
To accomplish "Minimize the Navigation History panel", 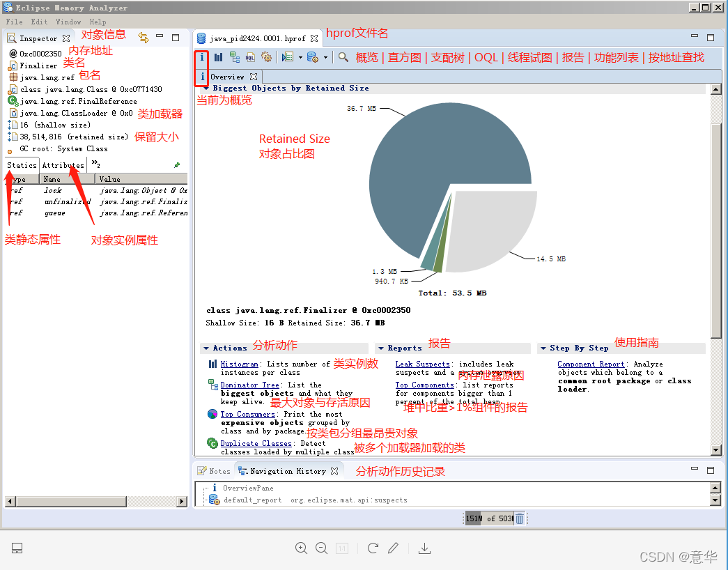I will click(x=695, y=468).
